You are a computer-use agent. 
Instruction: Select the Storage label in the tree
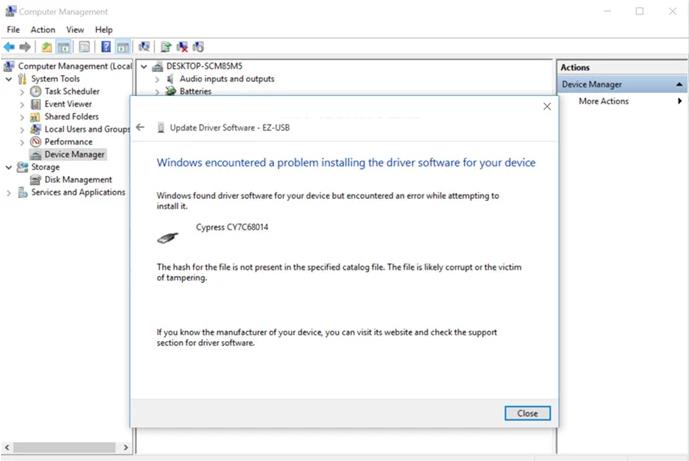coord(45,167)
